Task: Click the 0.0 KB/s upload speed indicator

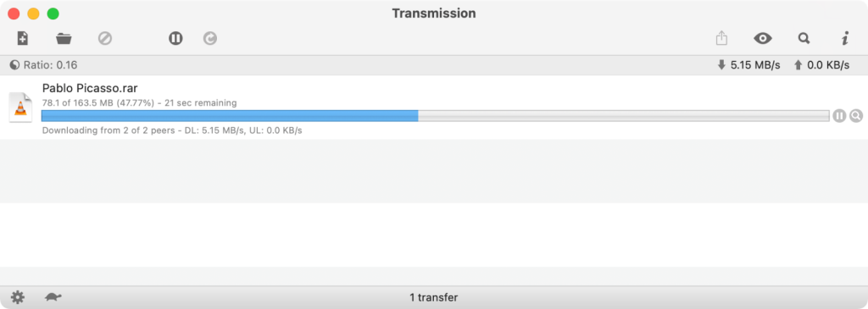Action: click(x=821, y=65)
